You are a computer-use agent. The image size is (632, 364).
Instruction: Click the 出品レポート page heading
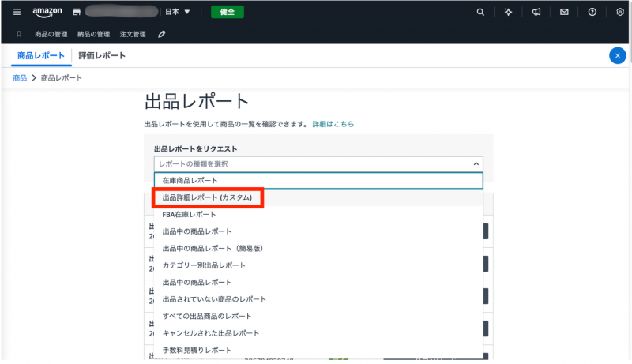[197, 101]
